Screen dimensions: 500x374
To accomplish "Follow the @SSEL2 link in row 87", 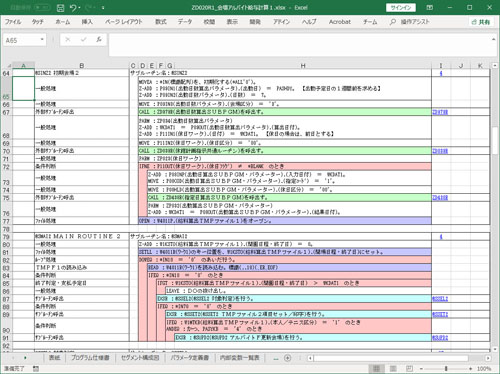I will click(440, 299).
